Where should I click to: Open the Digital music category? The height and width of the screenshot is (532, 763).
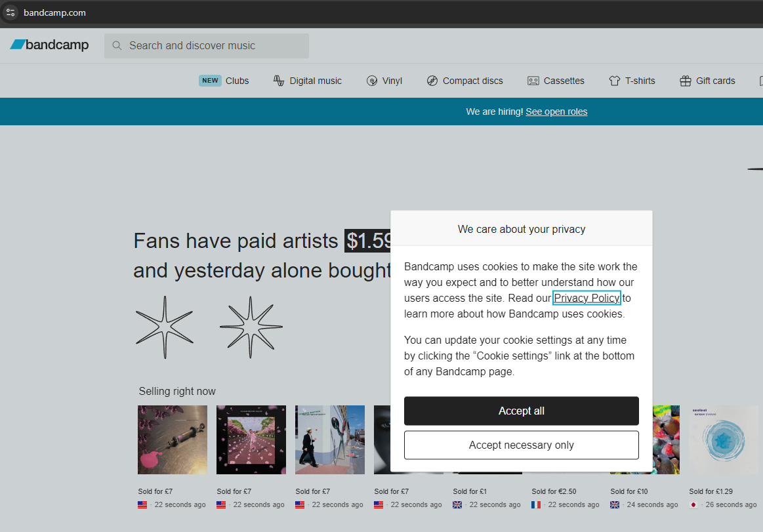[x=316, y=81]
